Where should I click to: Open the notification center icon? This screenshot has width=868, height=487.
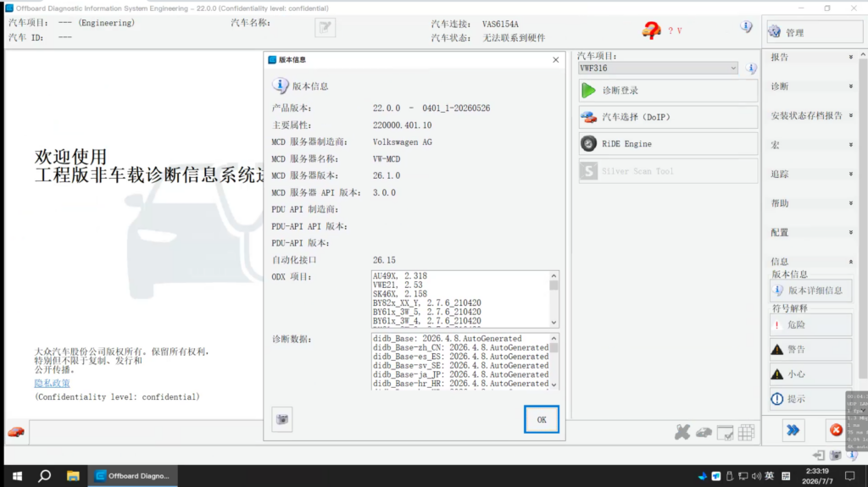coord(849,476)
